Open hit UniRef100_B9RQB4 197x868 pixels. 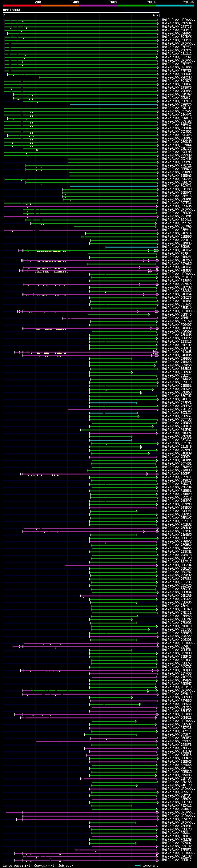[x=177, y=247]
